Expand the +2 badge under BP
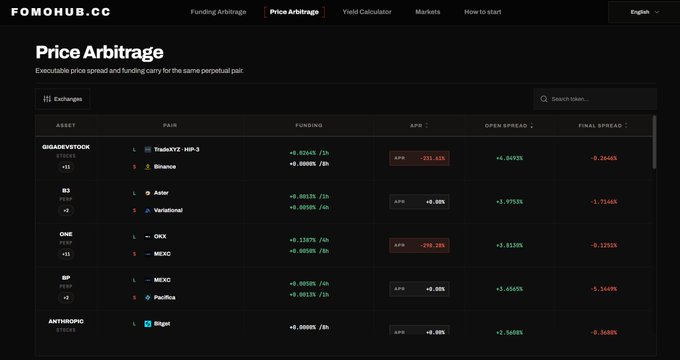 [x=66, y=298]
